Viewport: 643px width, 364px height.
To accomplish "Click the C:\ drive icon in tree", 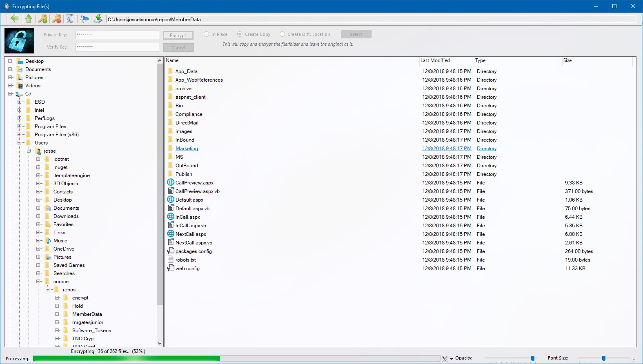I will point(19,94).
